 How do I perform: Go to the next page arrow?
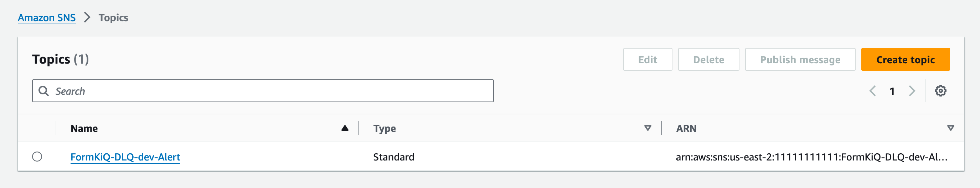[912, 91]
